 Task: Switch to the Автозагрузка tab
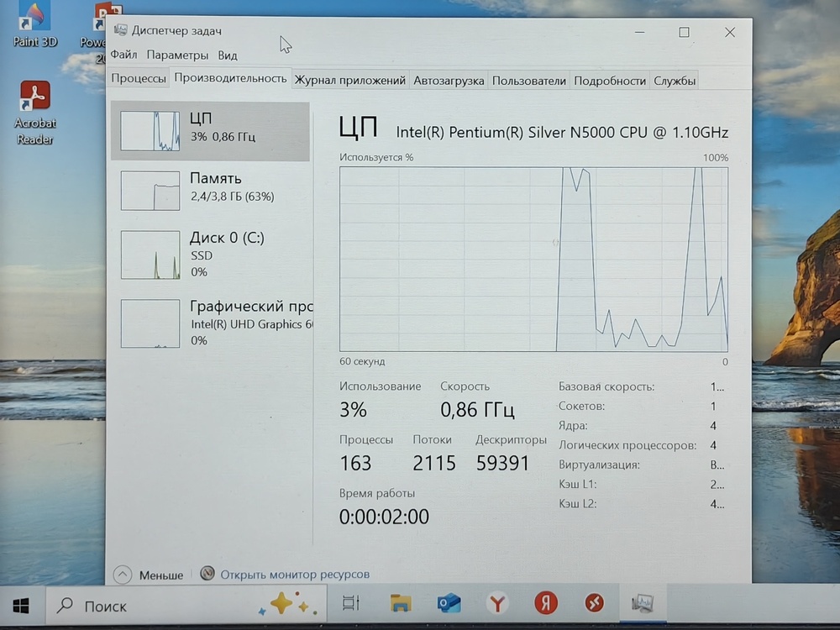coord(449,81)
